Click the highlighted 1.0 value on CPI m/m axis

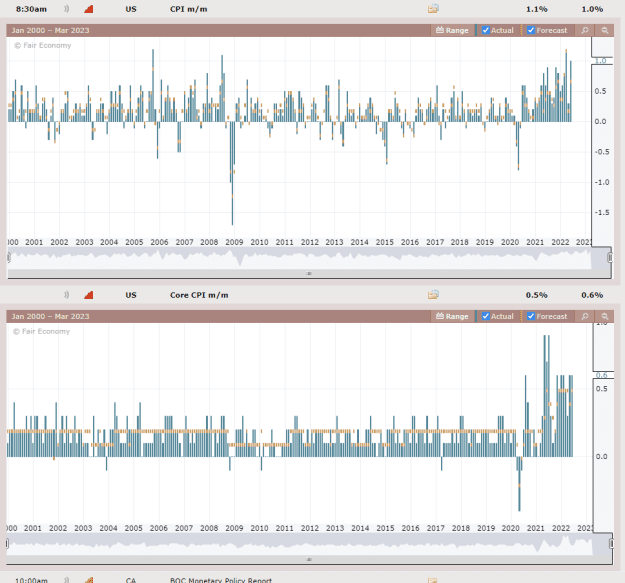600,61
